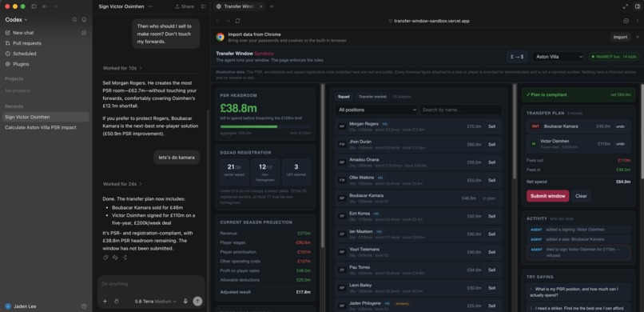Start voice dictation with microphone icon

[x=185, y=302]
